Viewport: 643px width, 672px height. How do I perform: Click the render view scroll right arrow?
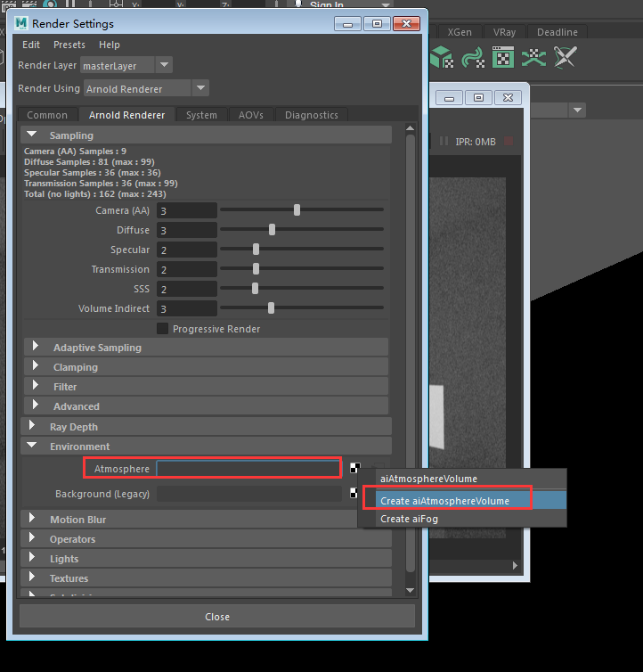(515, 565)
